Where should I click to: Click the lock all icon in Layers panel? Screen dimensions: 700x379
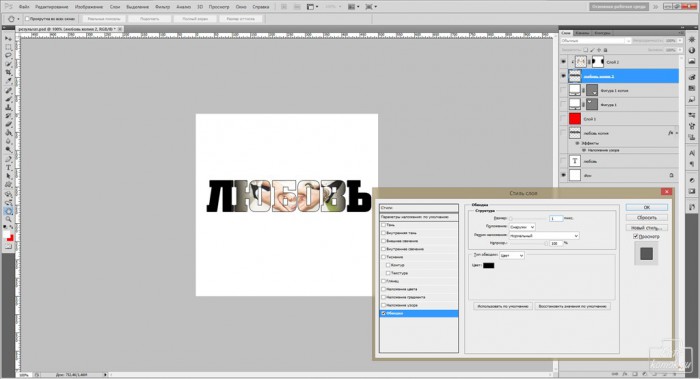(605, 50)
